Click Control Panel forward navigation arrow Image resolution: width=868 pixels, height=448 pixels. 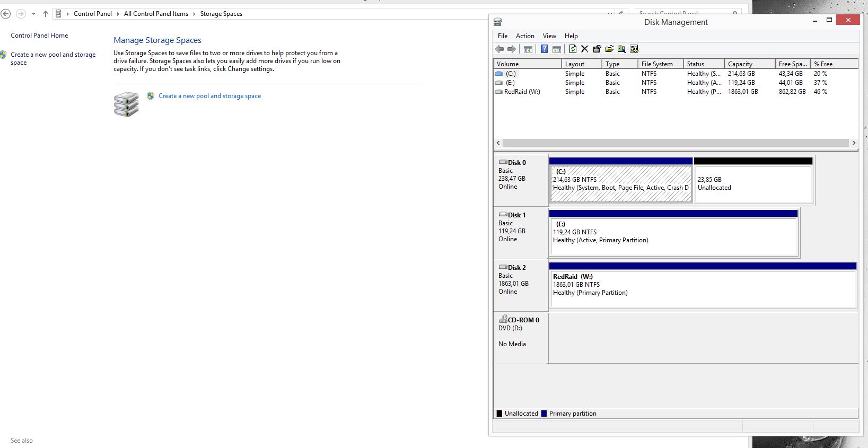(x=21, y=14)
